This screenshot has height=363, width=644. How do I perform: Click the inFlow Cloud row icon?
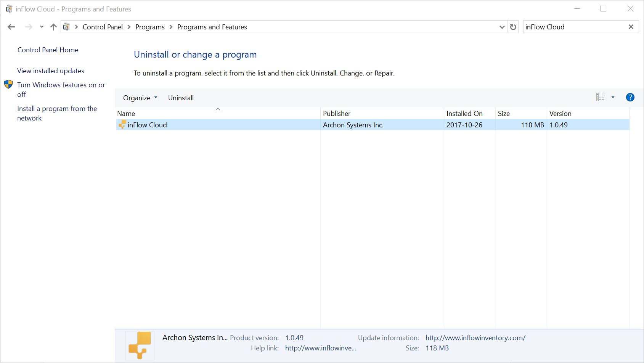tap(122, 125)
